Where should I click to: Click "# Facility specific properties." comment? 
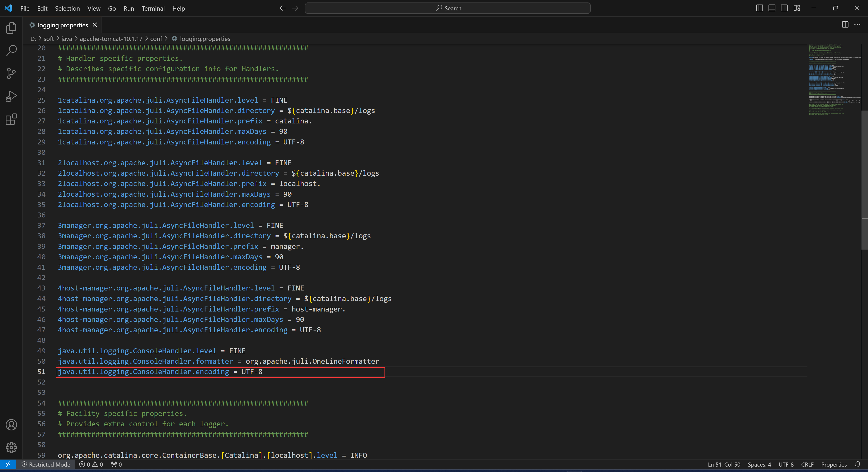[x=122, y=413]
